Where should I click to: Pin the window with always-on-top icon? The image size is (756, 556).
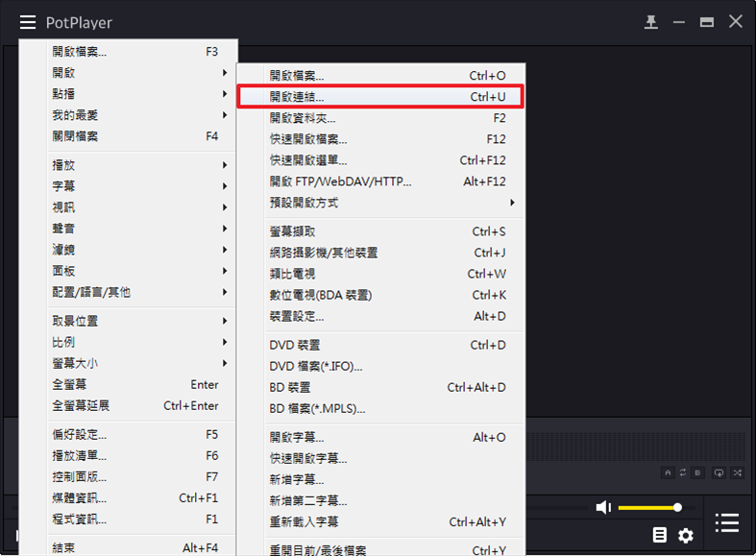pos(651,22)
